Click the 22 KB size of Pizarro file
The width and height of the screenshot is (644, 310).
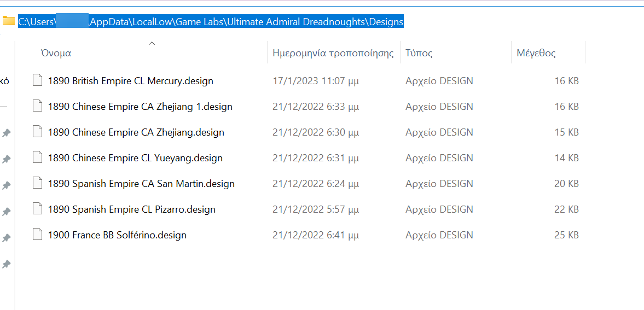click(x=566, y=209)
